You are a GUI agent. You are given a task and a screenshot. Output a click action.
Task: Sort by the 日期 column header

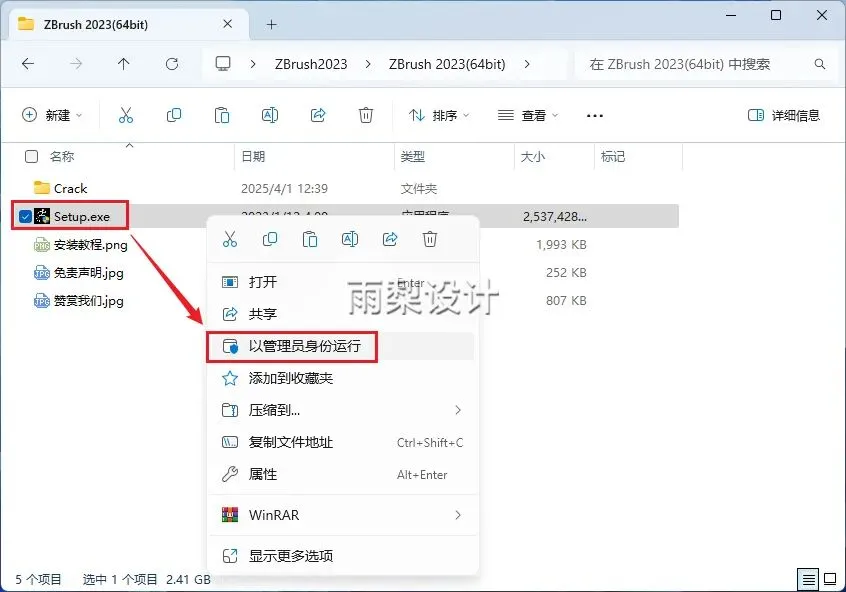pyautogui.click(x=253, y=156)
